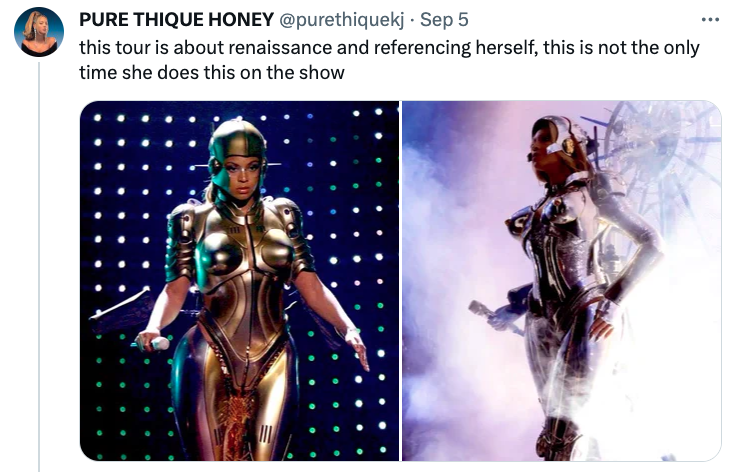Image resolution: width=742 pixels, height=472 pixels.
Task: Click the PURE THIQUE HONEY display name
Action: (x=176, y=19)
